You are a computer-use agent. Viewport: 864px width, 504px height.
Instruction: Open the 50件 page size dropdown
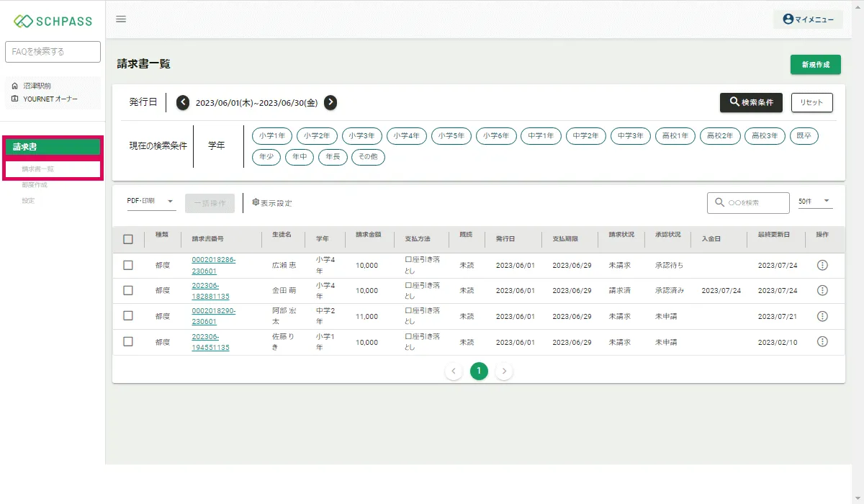tap(814, 202)
